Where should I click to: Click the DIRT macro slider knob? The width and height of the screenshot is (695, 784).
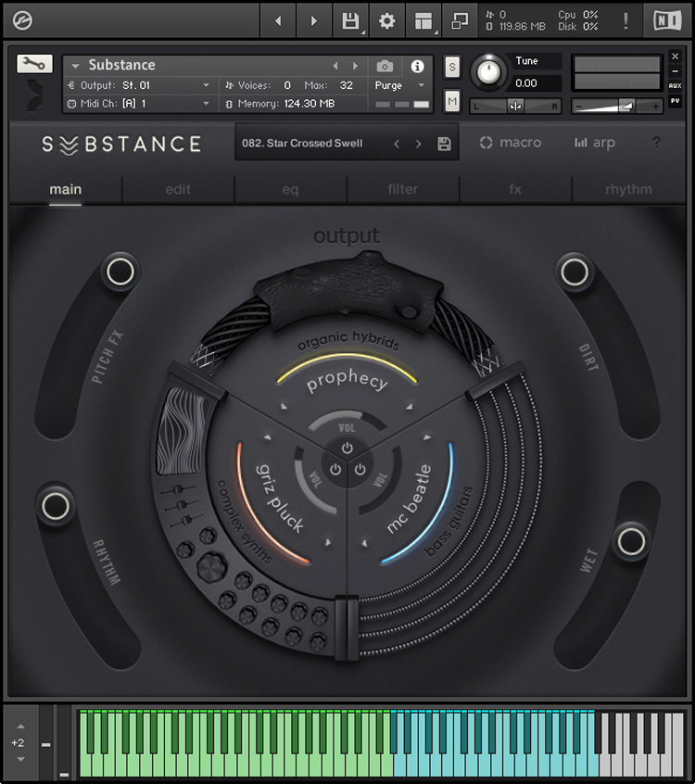[x=575, y=272]
